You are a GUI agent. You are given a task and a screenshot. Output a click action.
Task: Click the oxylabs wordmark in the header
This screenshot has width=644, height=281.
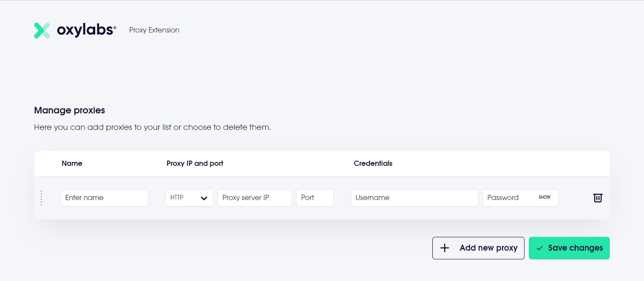click(86, 30)
